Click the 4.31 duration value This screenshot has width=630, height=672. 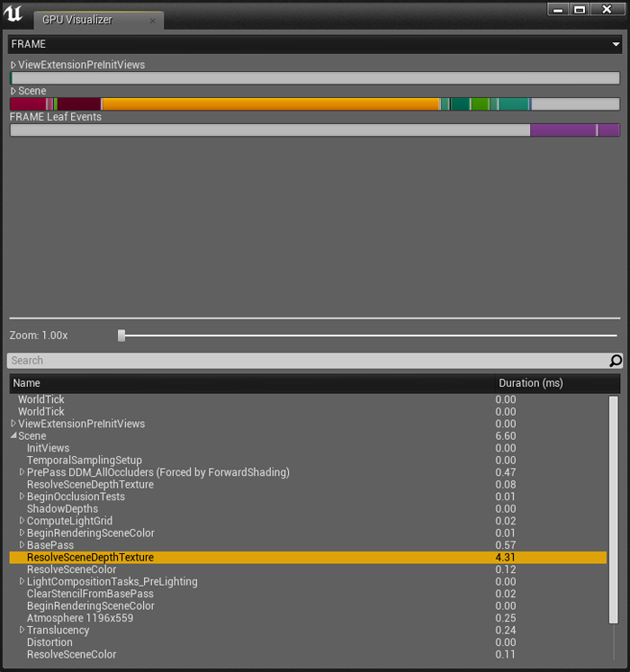[505, 557]
